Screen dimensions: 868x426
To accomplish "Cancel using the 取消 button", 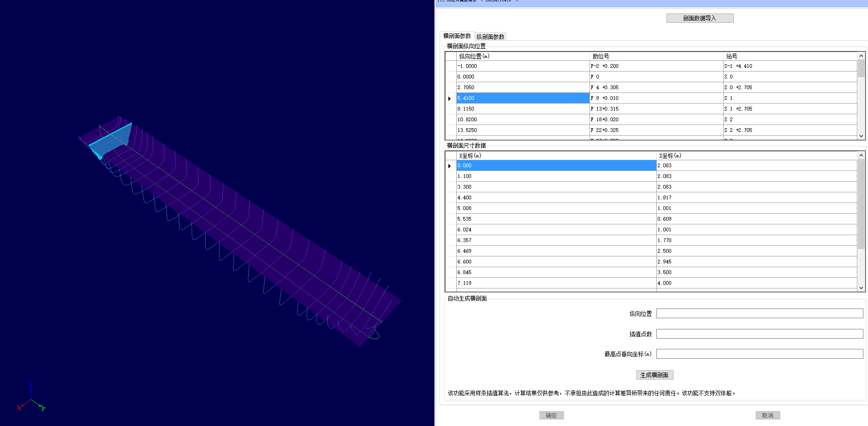I will click(x=767, y=415).
